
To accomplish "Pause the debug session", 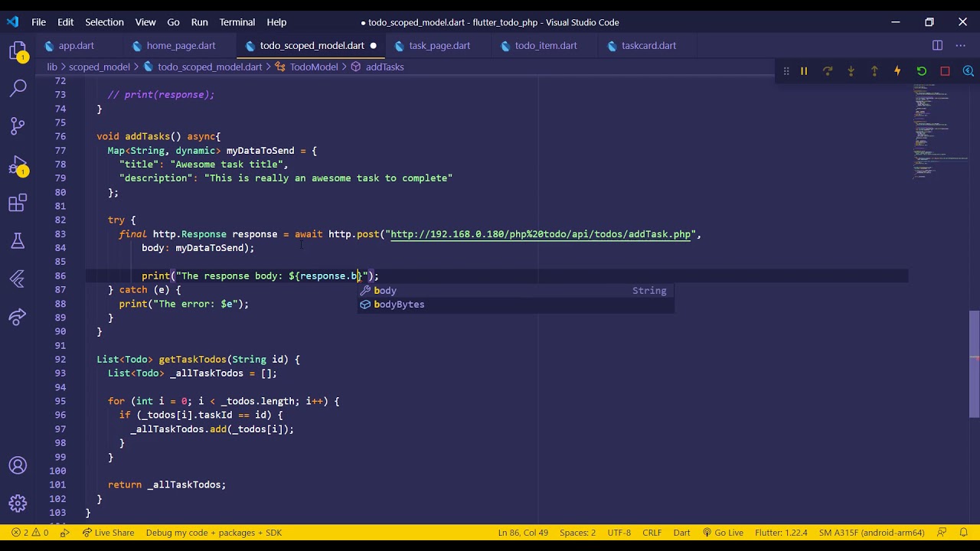I will (x=804, y=71).
